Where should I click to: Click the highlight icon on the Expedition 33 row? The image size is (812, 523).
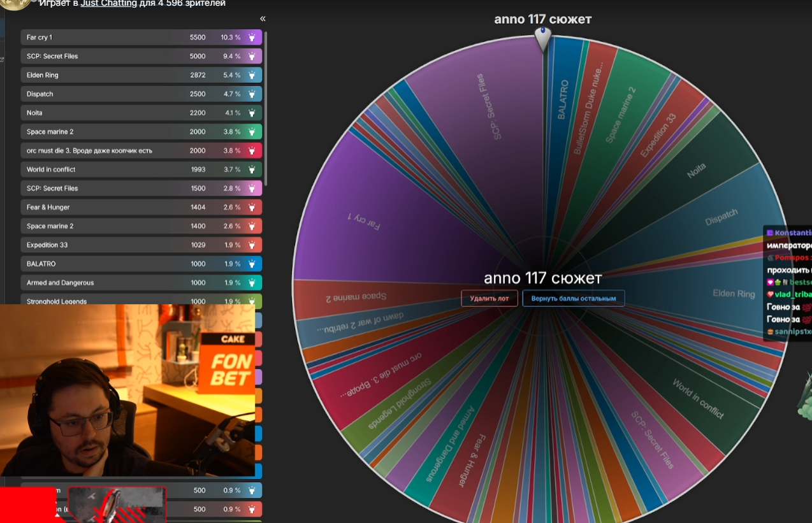(252, 245)
